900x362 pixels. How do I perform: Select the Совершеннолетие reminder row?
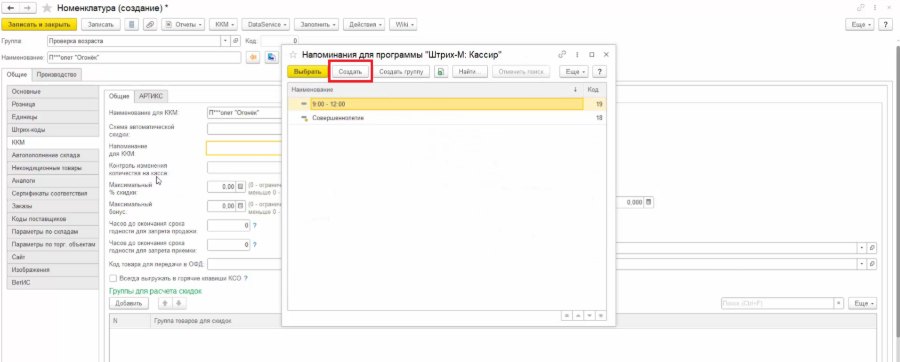[447, 118]
